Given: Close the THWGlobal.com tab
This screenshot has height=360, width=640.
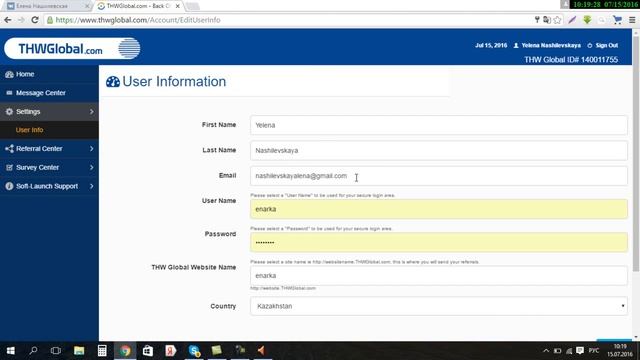Looking at the screenshot, I should pos(178,6).
